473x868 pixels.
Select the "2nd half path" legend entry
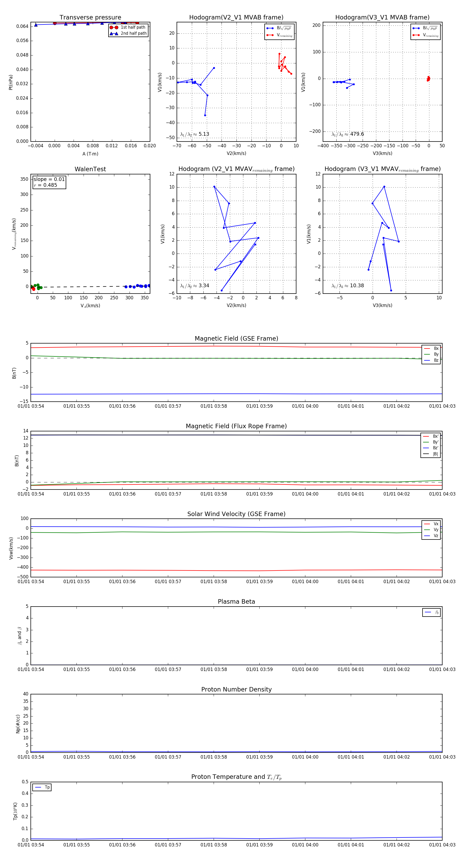point(128,33)
